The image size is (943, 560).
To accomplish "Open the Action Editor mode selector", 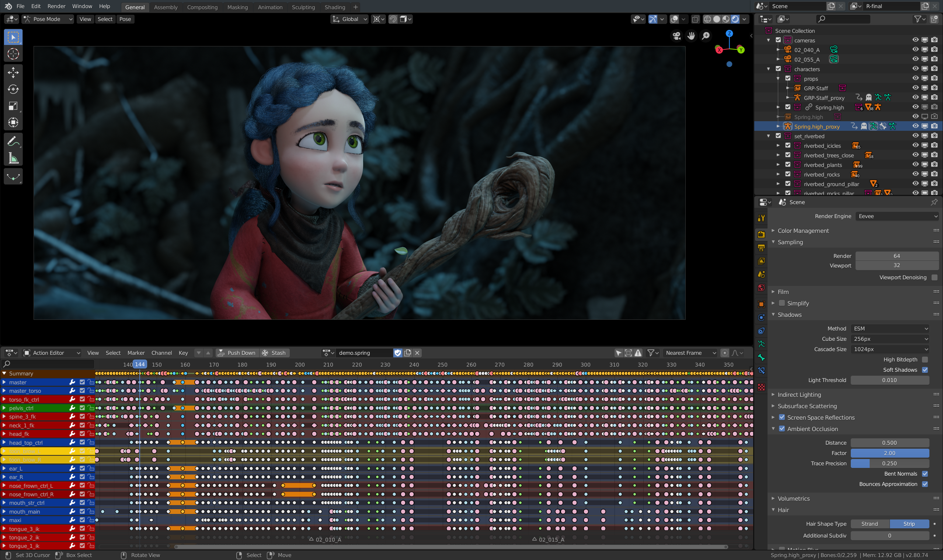I will pyautogui.click(x=51, y=353).
